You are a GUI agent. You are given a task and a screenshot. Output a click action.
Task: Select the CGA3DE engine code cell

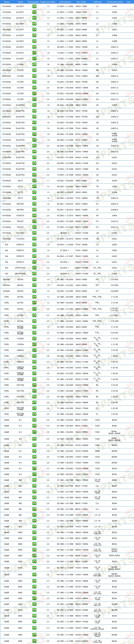tap(114, 291)
